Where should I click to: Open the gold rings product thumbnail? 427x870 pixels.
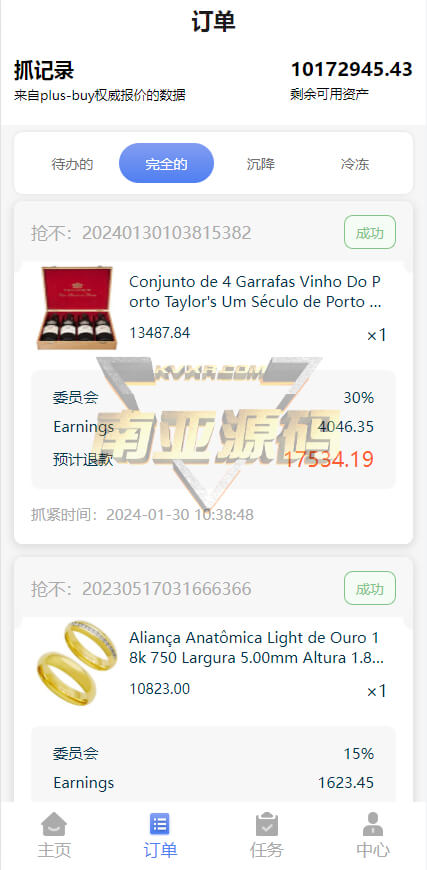(x=77, y=662)
